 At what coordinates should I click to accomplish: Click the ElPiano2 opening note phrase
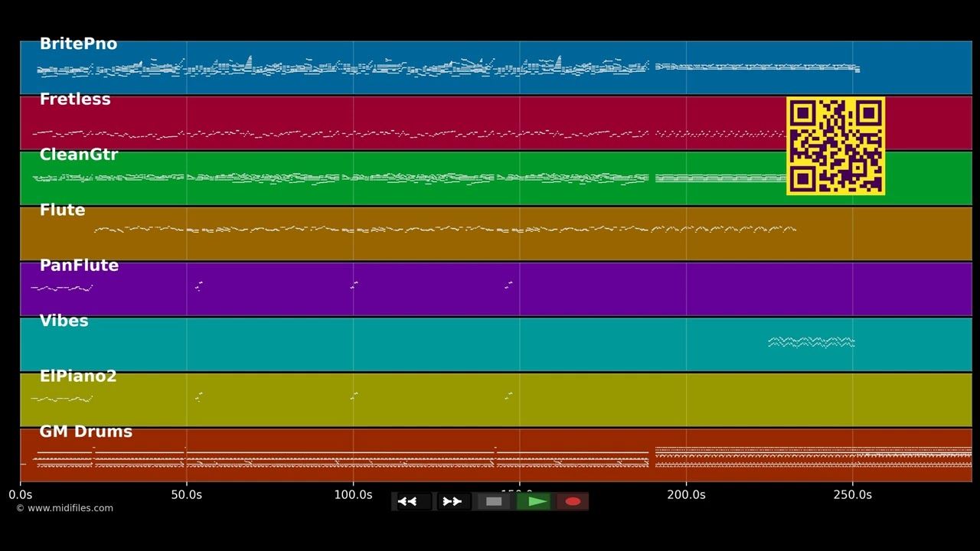click(62, 399)
